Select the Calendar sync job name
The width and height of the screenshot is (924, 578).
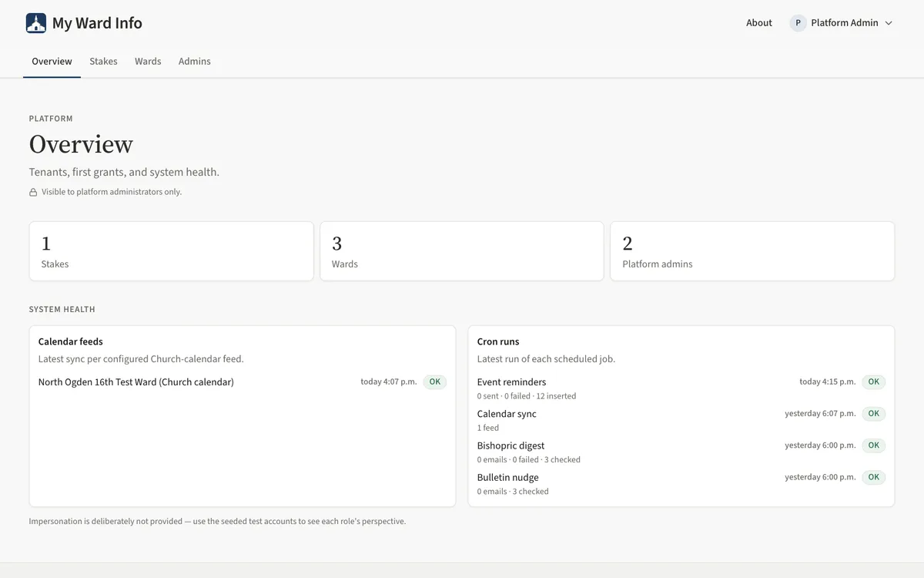point(507,414)
